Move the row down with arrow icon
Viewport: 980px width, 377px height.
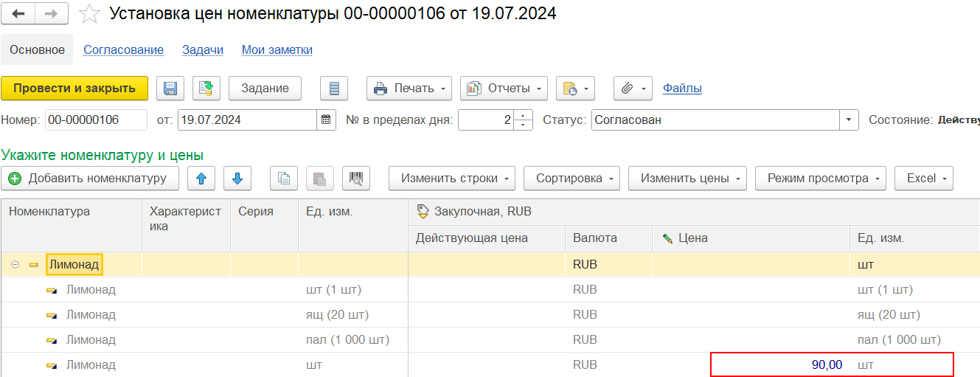pos(237,179)
